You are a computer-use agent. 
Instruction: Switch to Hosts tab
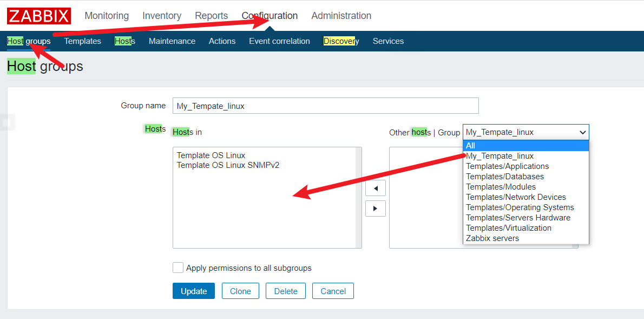pos(125,41)
